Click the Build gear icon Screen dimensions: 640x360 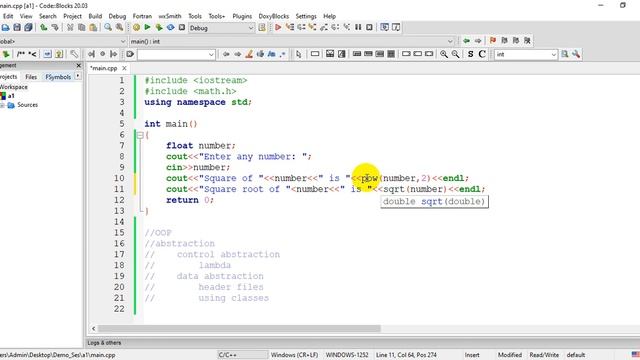[x=136, y=27]
